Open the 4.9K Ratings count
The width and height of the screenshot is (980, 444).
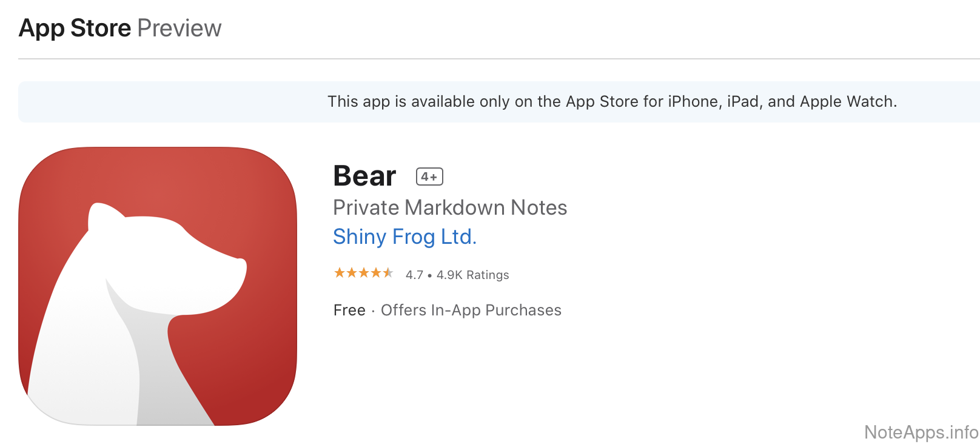point(473,275)
